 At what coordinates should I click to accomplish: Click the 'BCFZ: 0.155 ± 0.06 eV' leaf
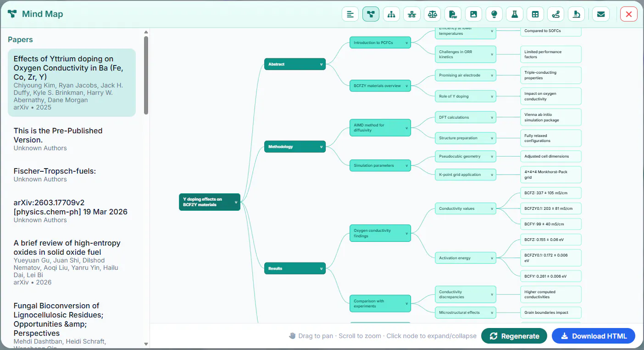pos(550,240)
